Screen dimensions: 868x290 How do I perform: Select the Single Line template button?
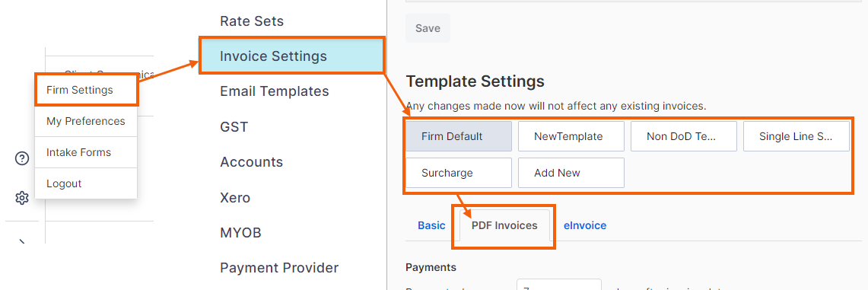[x=796, y=136]
